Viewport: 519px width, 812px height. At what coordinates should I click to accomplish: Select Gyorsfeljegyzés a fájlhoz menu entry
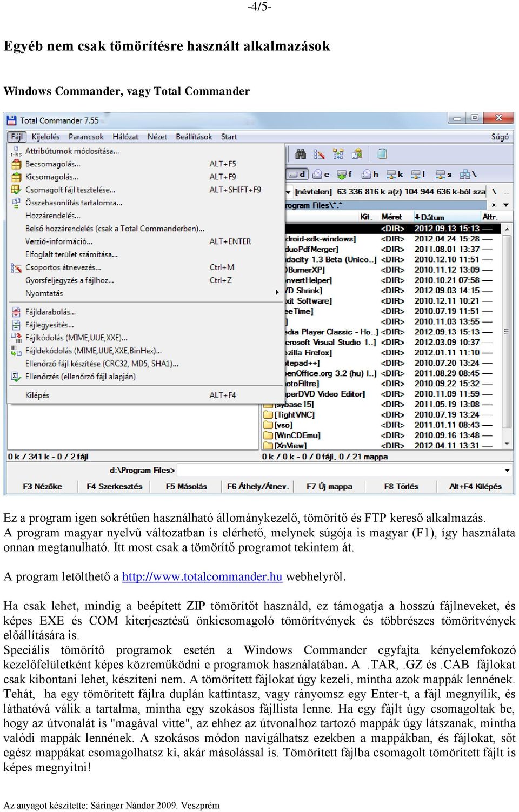click(145, 280)
